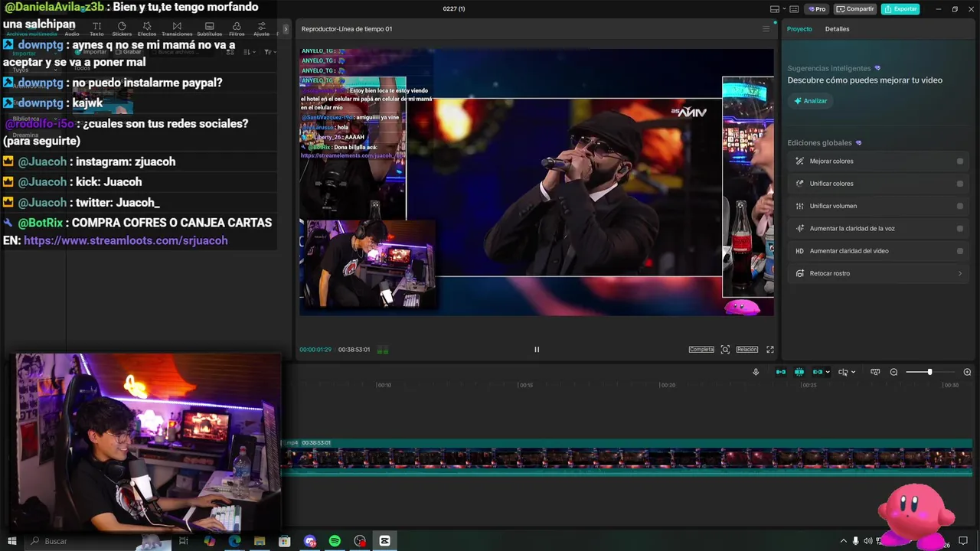Enable the Unificar volumen toggle
This screenshot has height=551, width=980.
960,206
